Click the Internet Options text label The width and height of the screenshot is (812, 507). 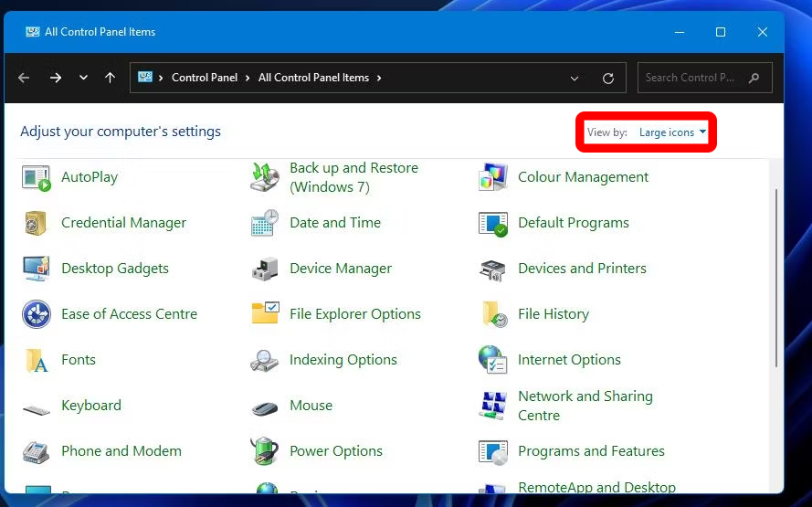coord(569,359)
